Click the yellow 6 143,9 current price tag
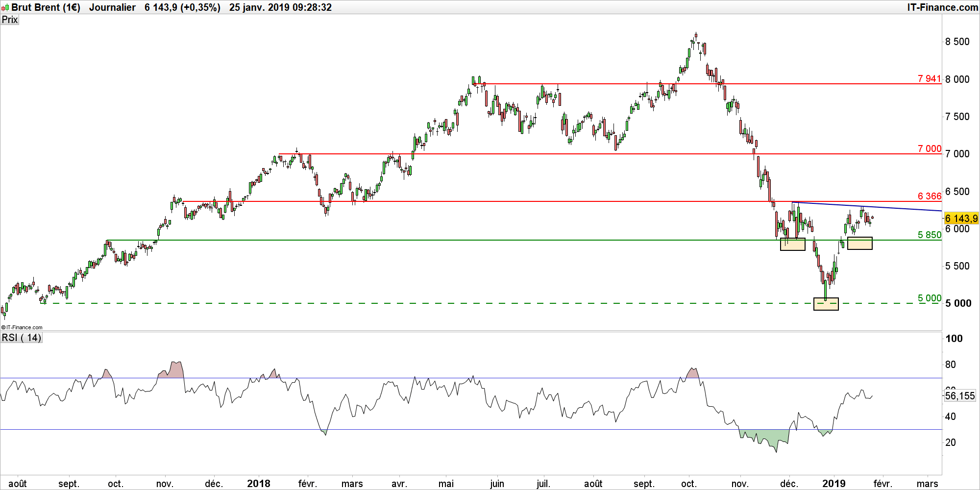 coord(961,219)
